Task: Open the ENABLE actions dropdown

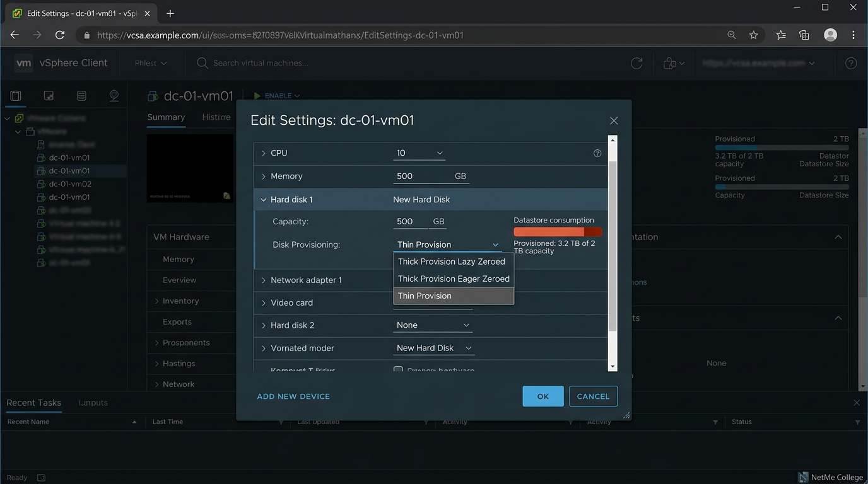Action: coord(281,96)
